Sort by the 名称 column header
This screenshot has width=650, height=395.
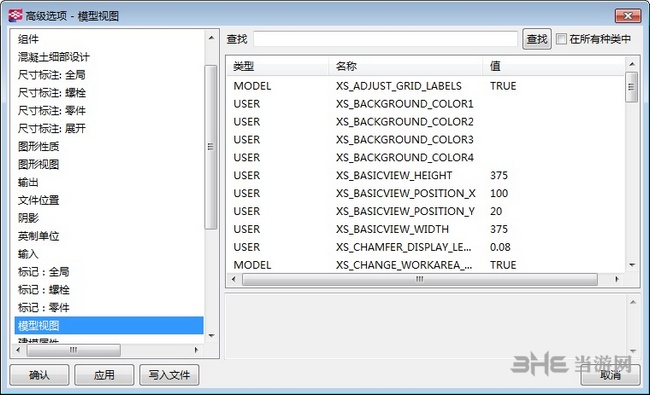click(406, 66)
